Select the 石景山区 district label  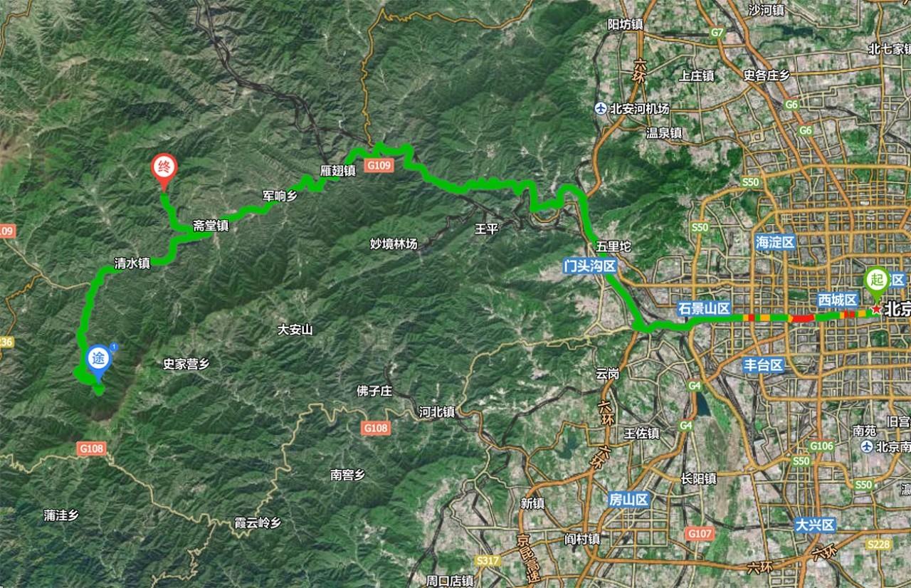point(705,309)
